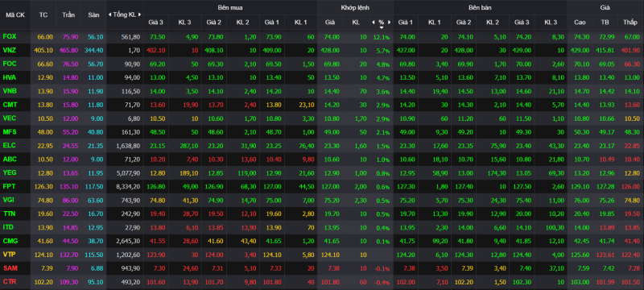The height and width of the screenshot is (290, 644).
Task: Open the ELC stock symbol
Action: point(9,146)
